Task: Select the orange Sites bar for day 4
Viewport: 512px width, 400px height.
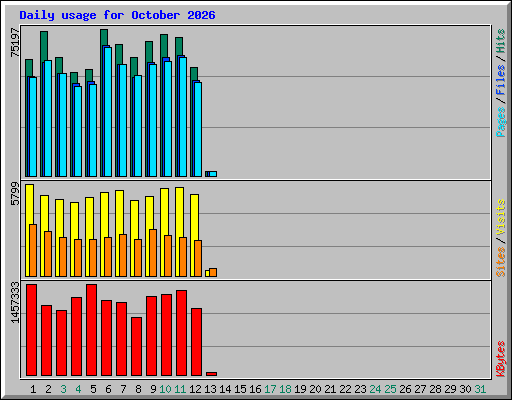Action: click(x=78, y=258)
